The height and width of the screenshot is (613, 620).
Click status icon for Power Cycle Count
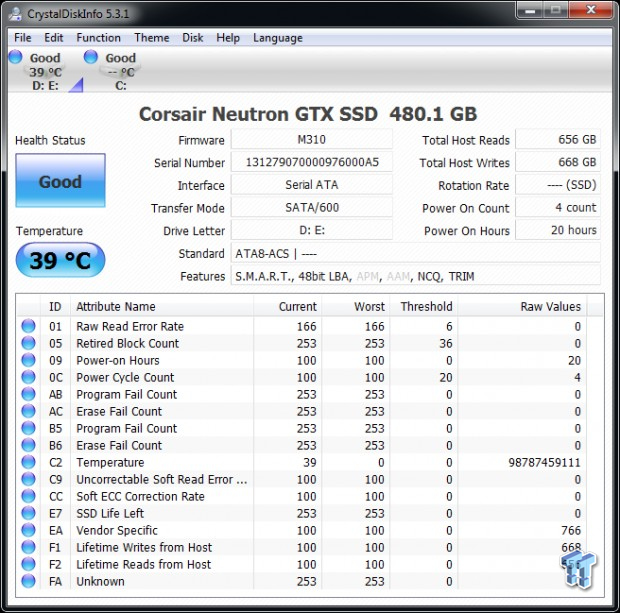click(x=28, y=377)
